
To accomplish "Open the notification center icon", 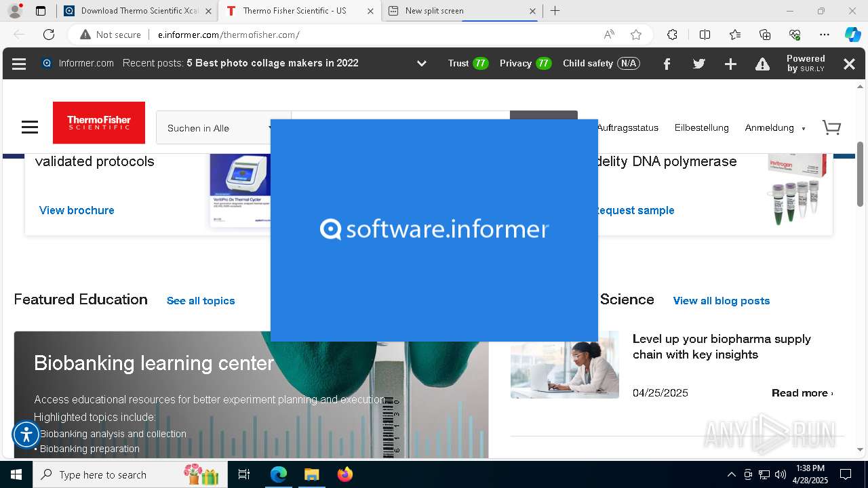I will click(x=846, y=474).
